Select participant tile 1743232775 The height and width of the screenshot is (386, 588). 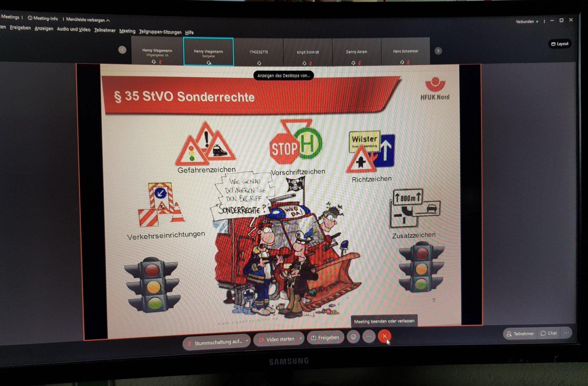(258, 52)
